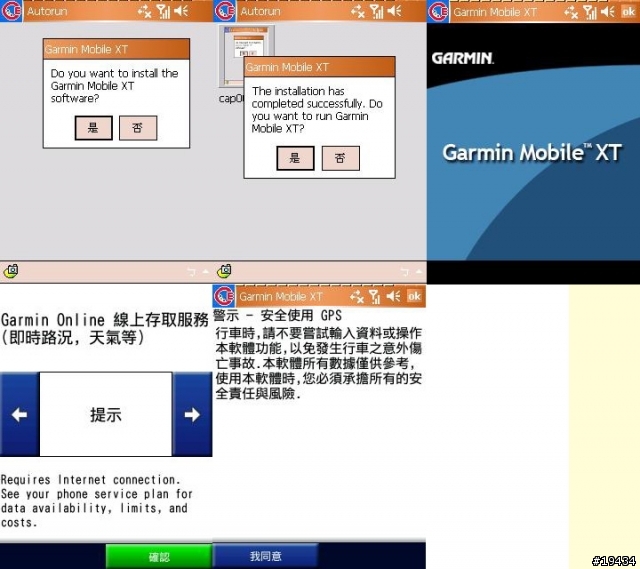The width and height of the screenshot is (640, 569).
Task: Click the 'Do you want to install the' dialog text
Action: click(114, 73)
